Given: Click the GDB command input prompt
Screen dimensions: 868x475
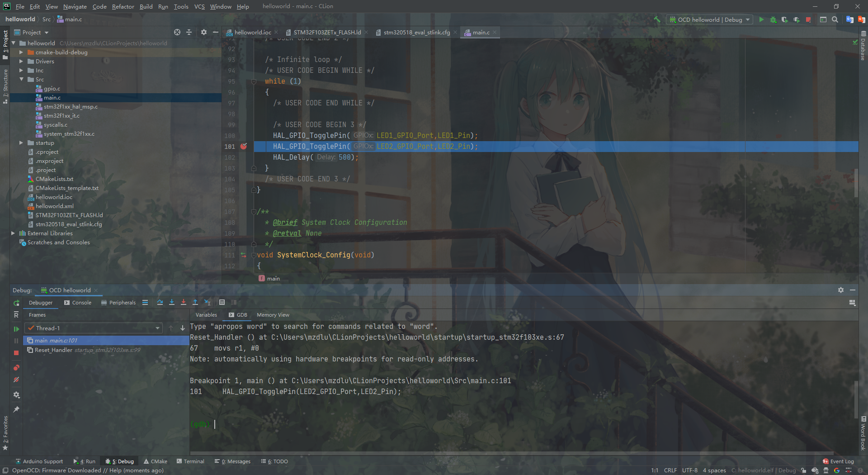Looking at the screenshot, I should click(216, 424).
